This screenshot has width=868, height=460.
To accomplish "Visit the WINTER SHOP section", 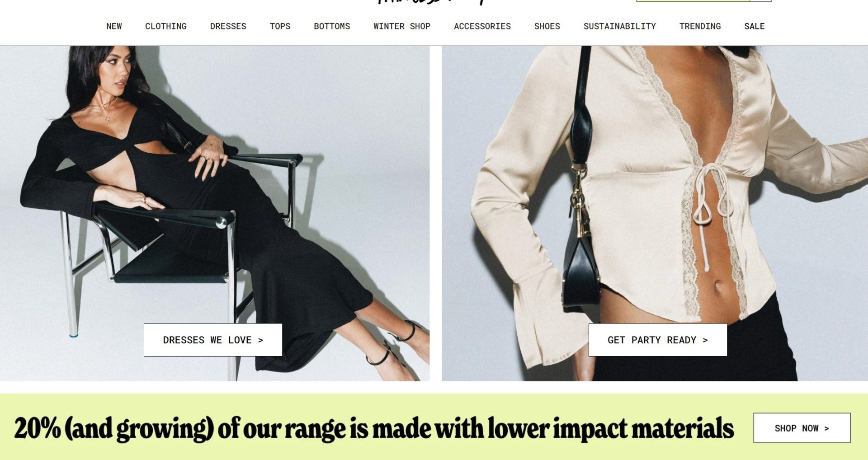I will (402, 26).
